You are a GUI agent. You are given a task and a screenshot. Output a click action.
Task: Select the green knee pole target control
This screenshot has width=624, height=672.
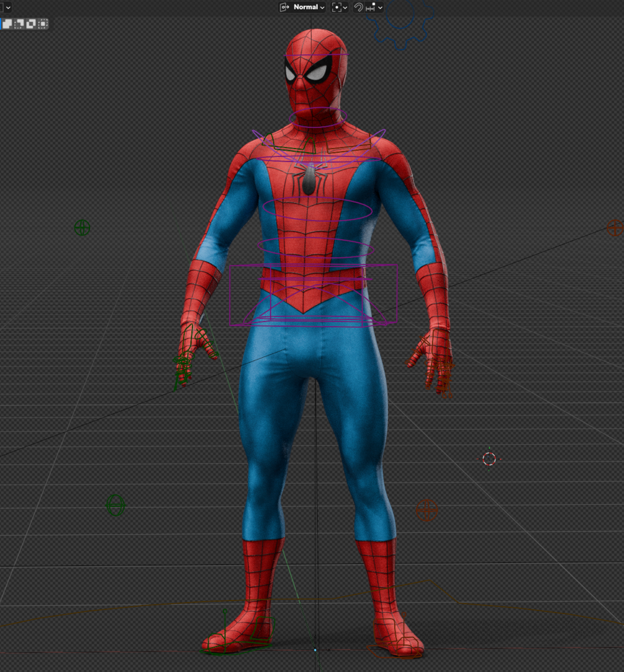pos(115,506)
